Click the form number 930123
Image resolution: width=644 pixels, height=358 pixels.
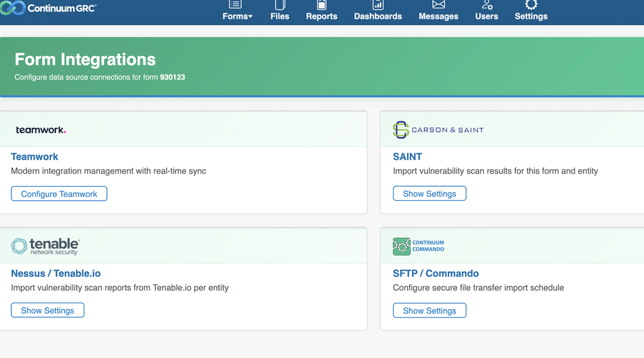coord(172,77)
